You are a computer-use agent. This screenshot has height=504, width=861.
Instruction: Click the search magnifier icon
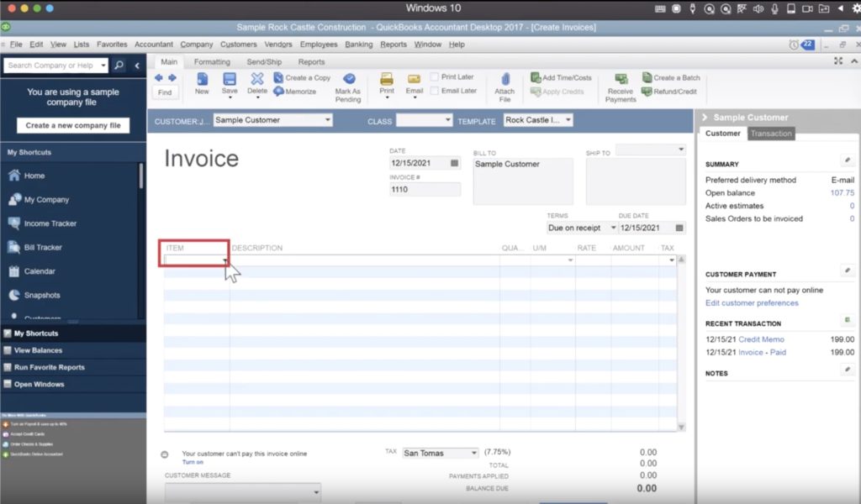click(x=119, y=66)
